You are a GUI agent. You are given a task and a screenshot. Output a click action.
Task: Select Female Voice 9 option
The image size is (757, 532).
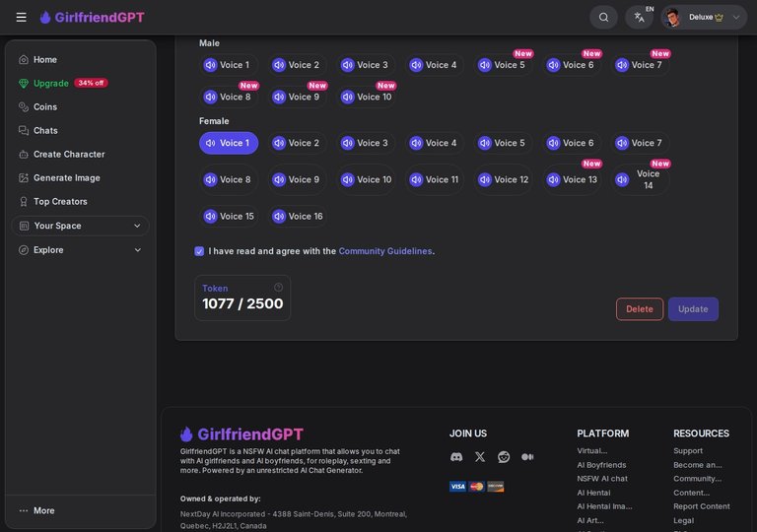click(x=297, y=180)
